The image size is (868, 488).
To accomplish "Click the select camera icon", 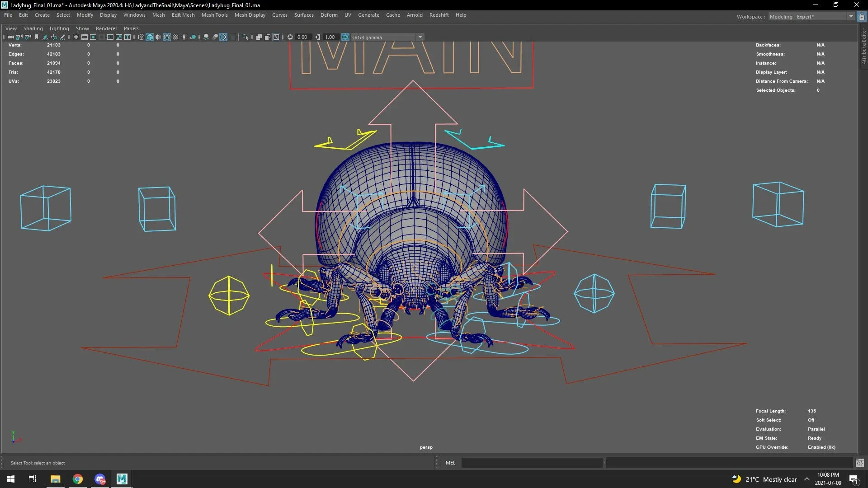I will (x=10, y=37).
